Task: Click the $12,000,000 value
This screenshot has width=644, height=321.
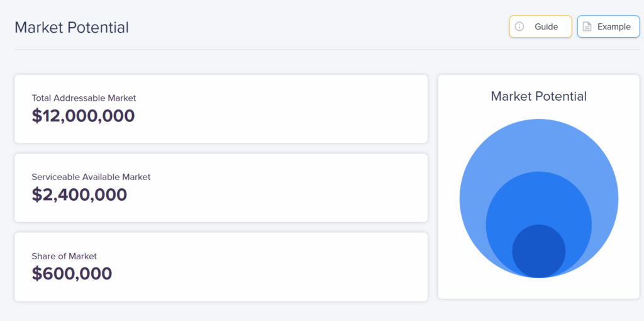Action: pyautogui.click(x=83, y=116)
